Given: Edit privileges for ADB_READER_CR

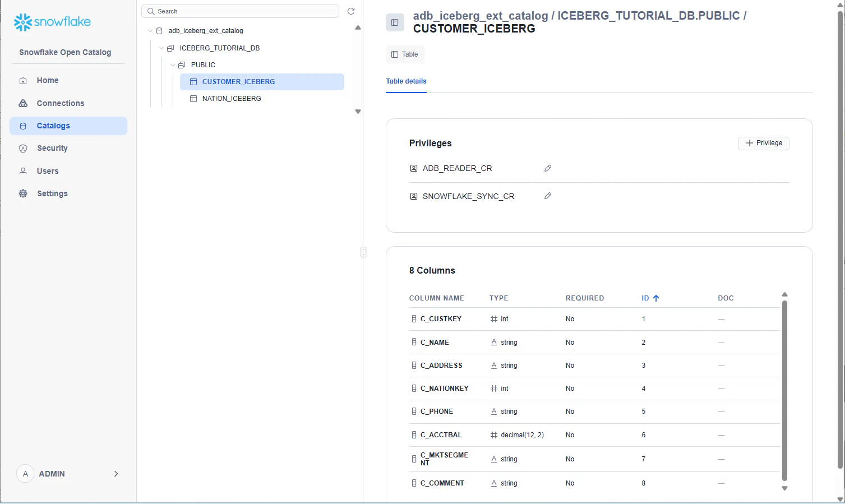Looking at the screenshot, I should click(548, 168).
